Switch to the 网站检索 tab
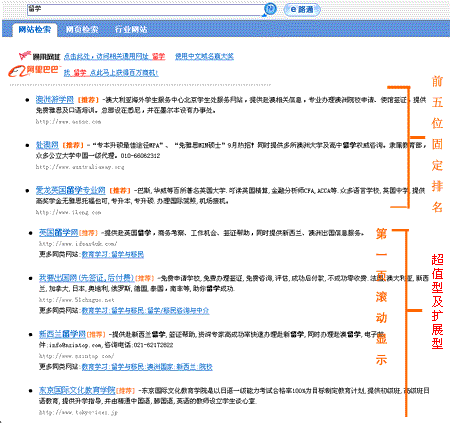 pyautogui.click(x=35, y=30)
